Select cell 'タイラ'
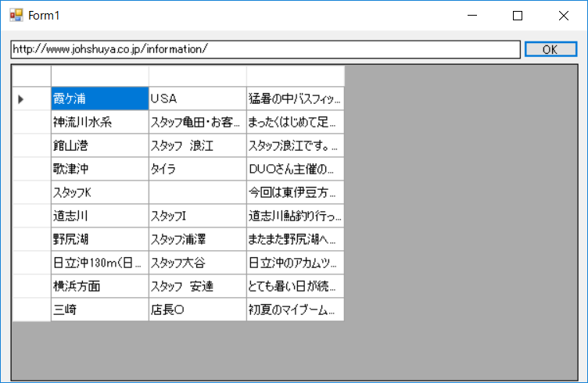 point(198,169)
